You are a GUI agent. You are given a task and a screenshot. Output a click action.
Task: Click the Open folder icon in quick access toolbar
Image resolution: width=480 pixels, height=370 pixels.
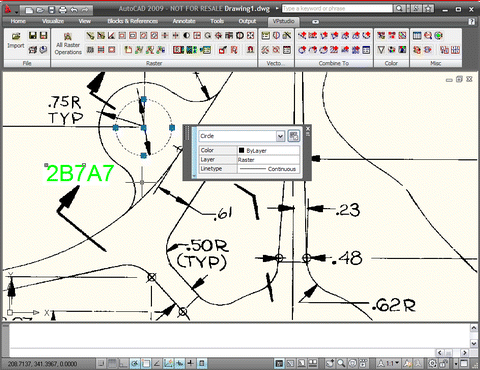click(40, 10)
